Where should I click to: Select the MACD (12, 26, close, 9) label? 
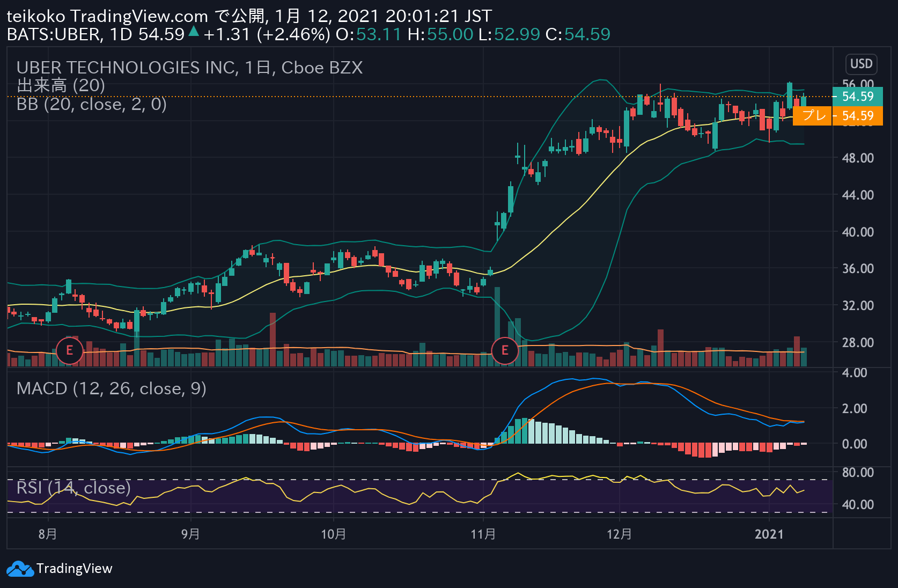(112, 388)
